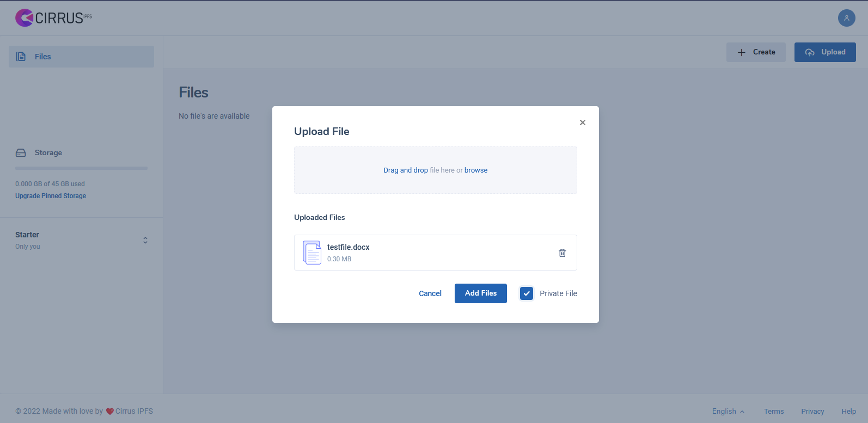Cancel the file upload dialog
This screenshot has width=868, height=423.
[x=430, y=293]
